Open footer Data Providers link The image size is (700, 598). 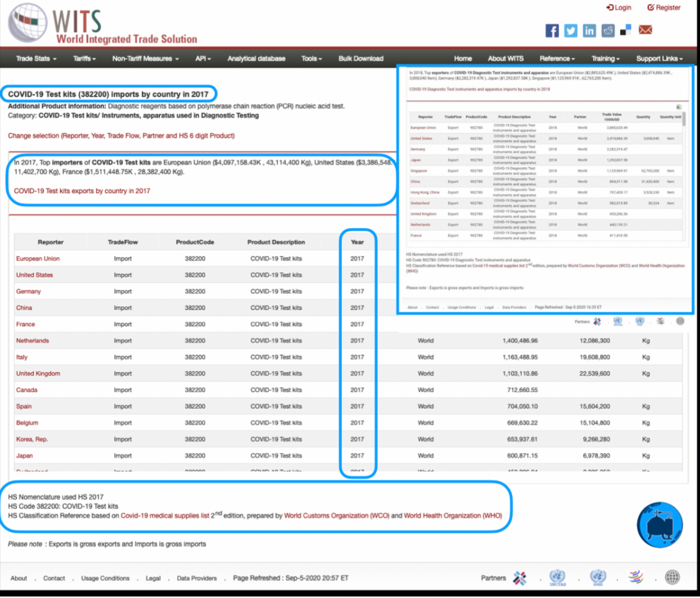pos(197,578)
